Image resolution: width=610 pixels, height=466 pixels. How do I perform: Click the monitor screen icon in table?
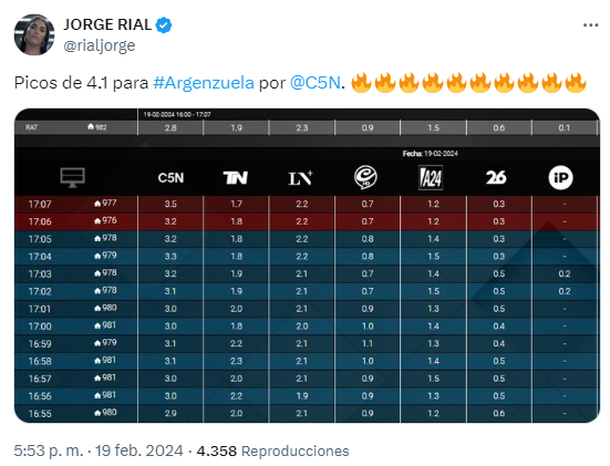coord(73,177)
